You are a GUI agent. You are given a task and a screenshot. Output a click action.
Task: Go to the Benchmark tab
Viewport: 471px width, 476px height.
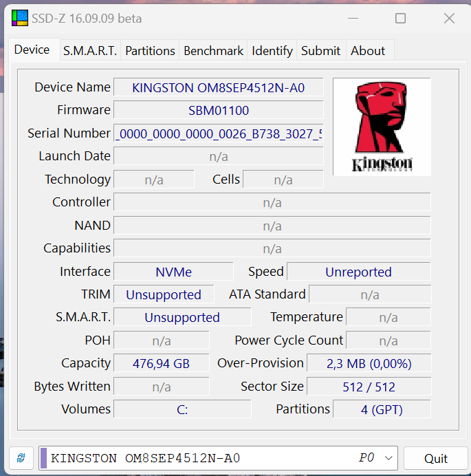coord(213,50)
